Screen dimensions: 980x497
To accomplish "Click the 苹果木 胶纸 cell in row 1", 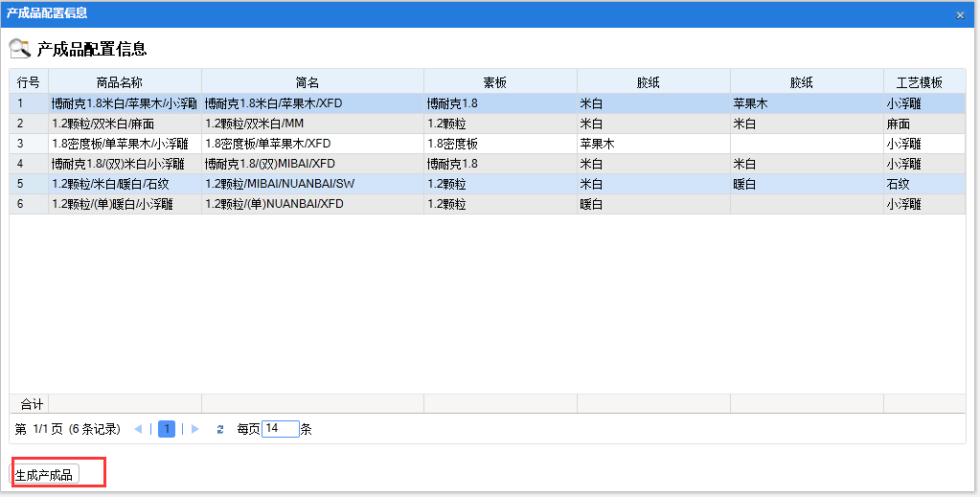I will click(807, 103).
